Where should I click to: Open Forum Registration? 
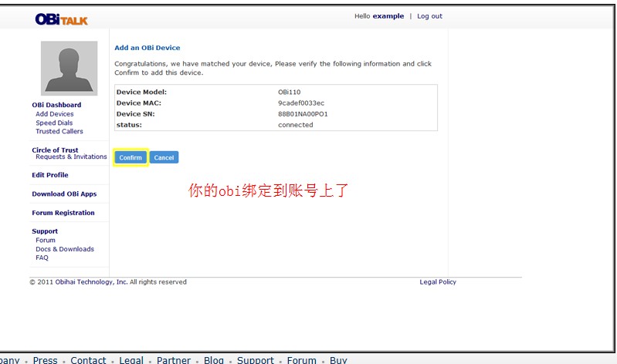pyautogui.click(x=63, y=213)
